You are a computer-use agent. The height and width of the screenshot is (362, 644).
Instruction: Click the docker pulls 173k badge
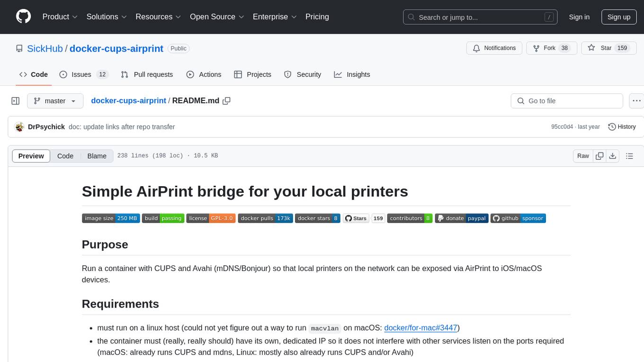coord(265,218)
